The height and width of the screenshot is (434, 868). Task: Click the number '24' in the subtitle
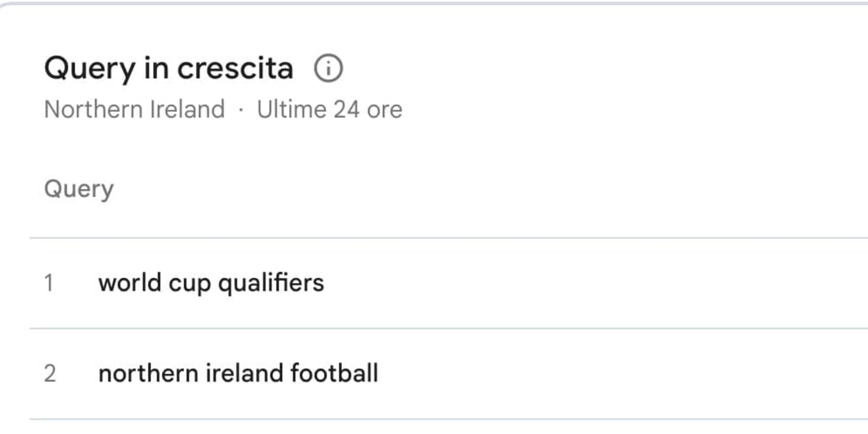click(346, 109)
